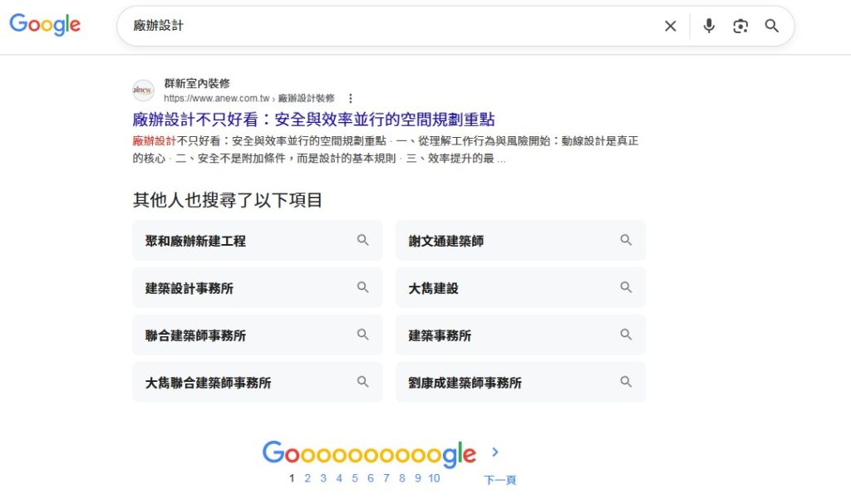Go to results page 4
The image size is (851, 504).
[x=339, y=478]
